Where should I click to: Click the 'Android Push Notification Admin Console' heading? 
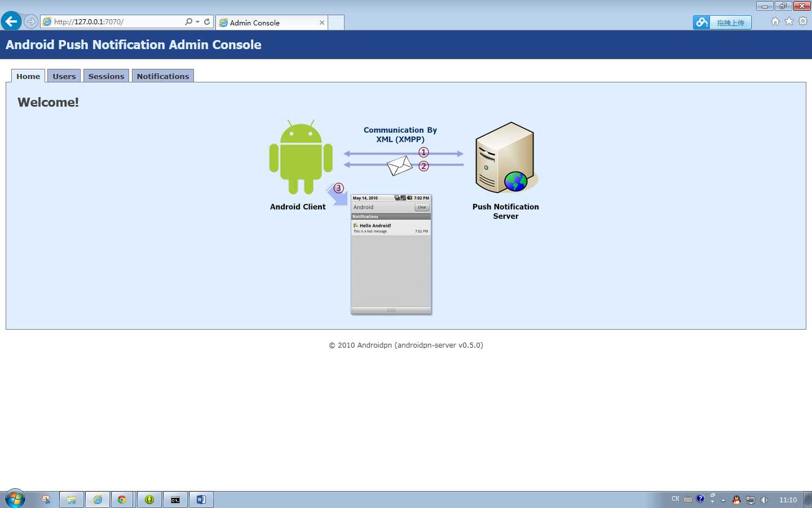[134, 45]
